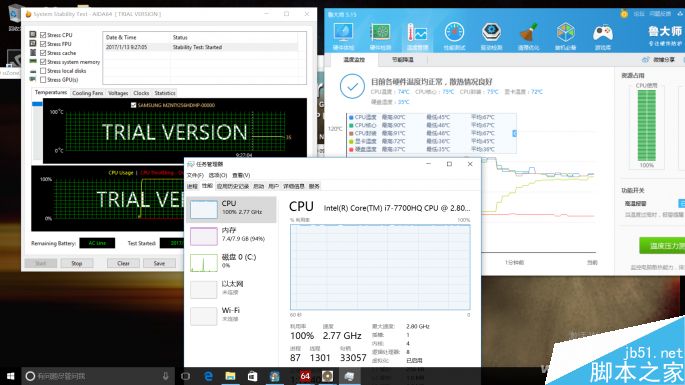The image size is (685, 385).
Task: Switch to Voltages tab
Action: [x=118, y=93]
